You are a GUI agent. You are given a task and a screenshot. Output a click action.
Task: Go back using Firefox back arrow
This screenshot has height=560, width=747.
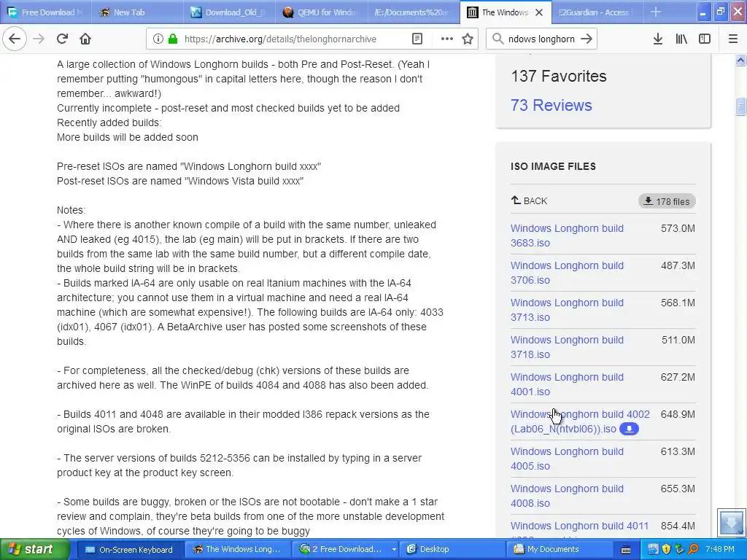pyautogui.click(x=15, y=39)
